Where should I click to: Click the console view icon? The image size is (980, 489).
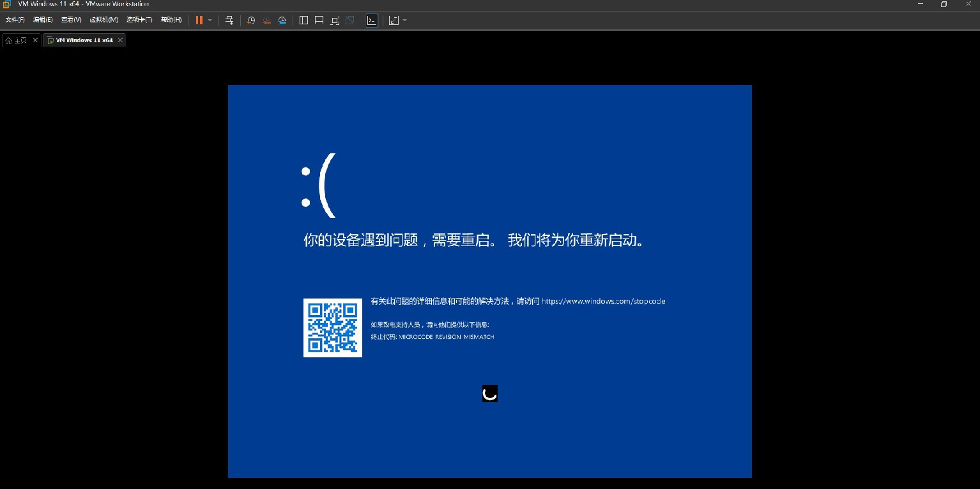pos(372,20)
